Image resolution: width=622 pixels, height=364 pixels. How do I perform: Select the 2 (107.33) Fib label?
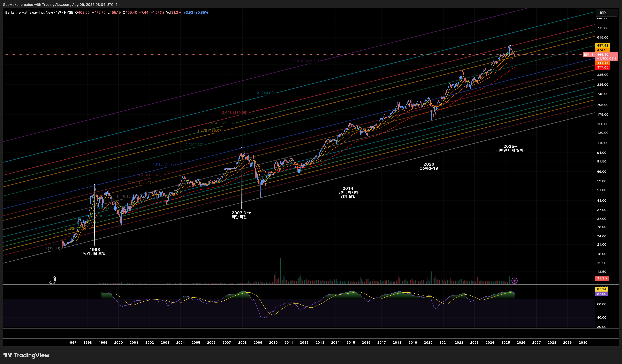pos(194,144)
